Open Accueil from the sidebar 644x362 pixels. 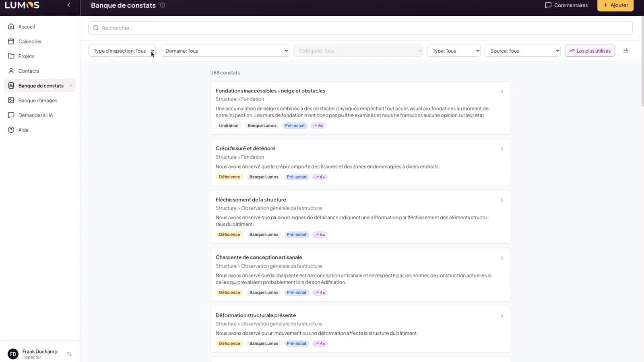pos(40,27)
